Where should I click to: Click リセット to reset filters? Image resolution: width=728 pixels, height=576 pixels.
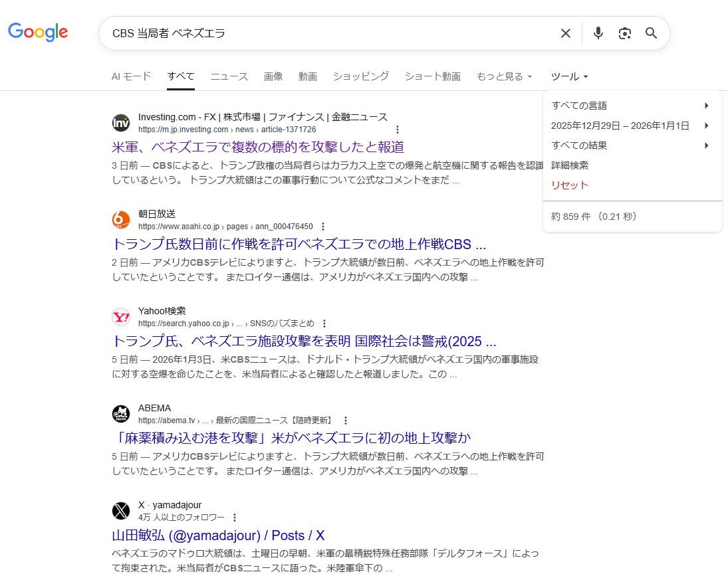pos(570,185)
